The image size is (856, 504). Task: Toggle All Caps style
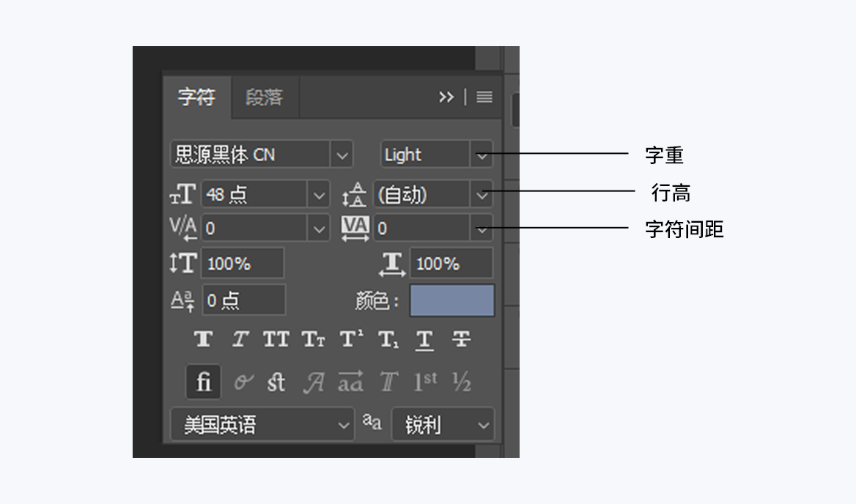tap(276, 339)
